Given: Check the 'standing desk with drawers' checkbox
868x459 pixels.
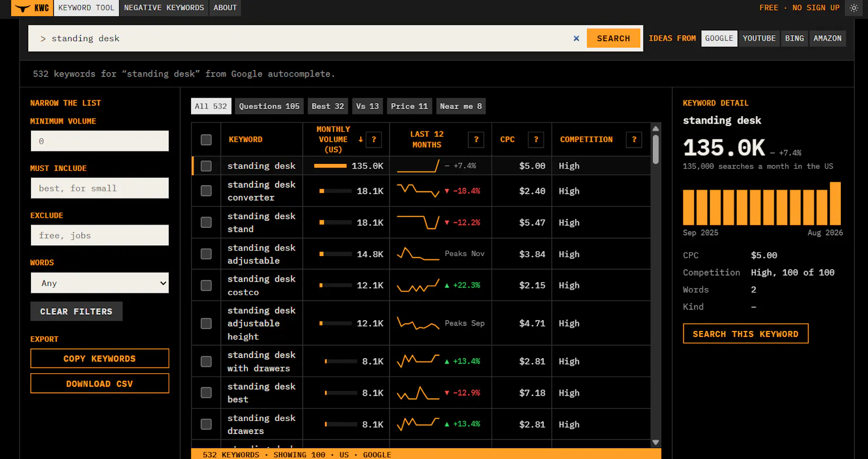Looking at the screenshot, I should (206, 361).
